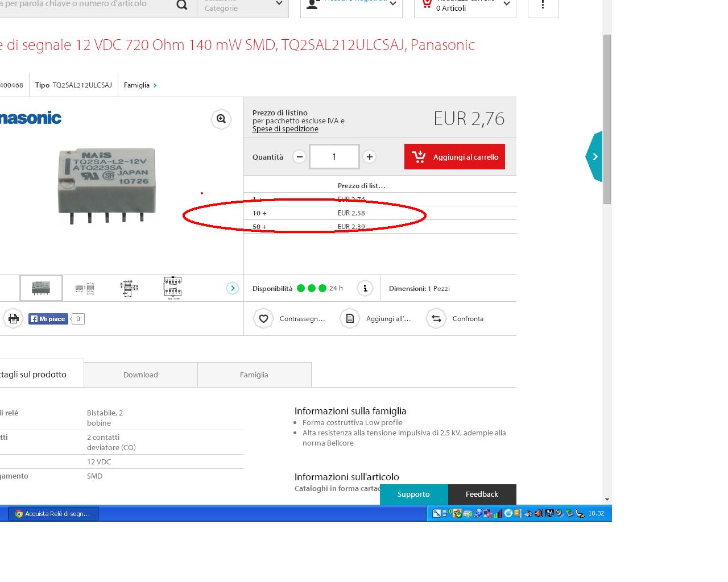Open the Spese di spedizione link
This screenshot has width=728, height=582.
click(x=286, y=129)
